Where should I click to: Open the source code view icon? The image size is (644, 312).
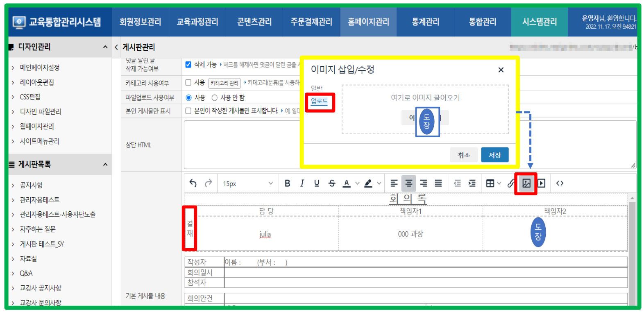[x=560, y=183]
